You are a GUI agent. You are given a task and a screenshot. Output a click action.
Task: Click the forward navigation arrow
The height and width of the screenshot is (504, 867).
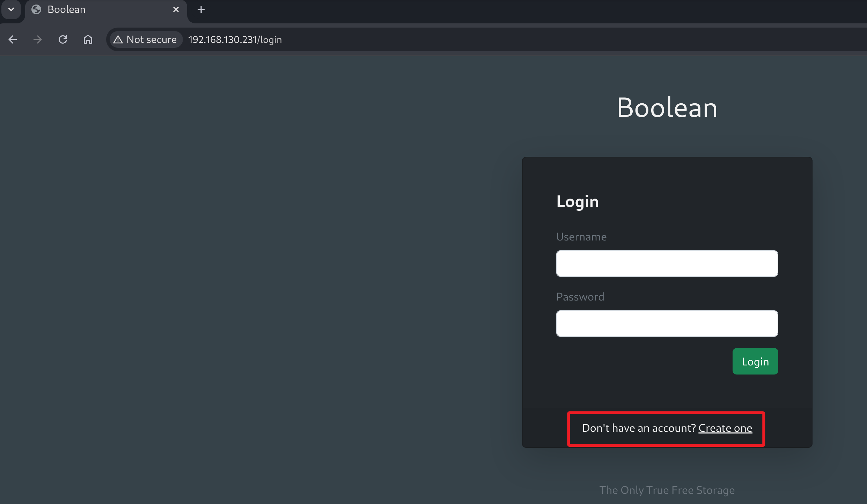coord(37,39)
